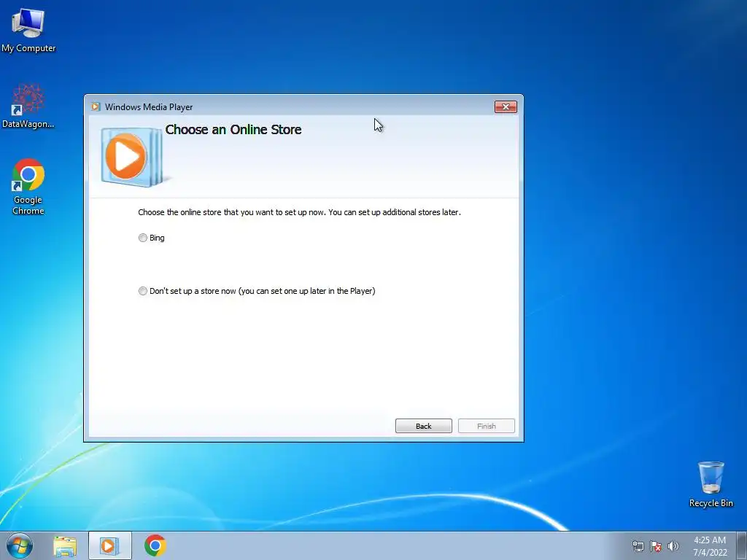This screenshot has width=747, height=560.
Task: Open the Recycle Bin
Action: click(x=711, y=484)
